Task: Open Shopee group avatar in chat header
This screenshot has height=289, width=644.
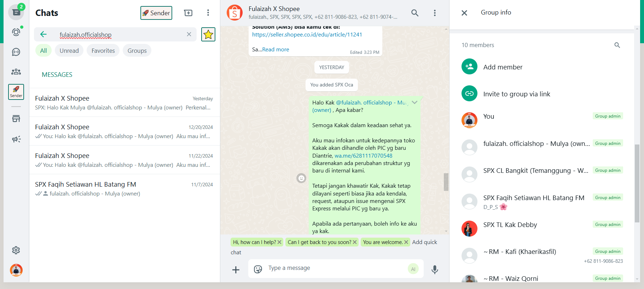Action: pos(235,13)
